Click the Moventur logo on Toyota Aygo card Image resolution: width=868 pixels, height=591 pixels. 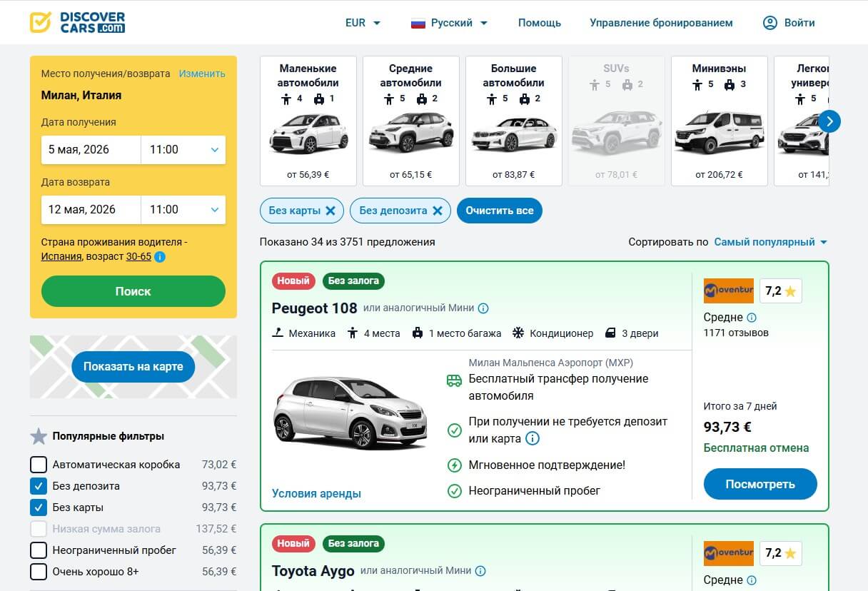tap(729, 553)
